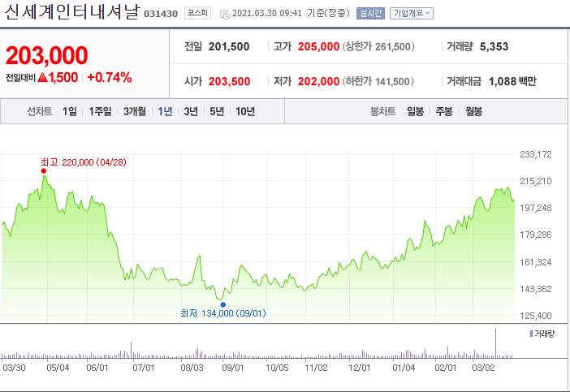This screenshot has height=392, width=570.
Task: Switch to 주봉 candle chart
Action: [x=444, y=111]
